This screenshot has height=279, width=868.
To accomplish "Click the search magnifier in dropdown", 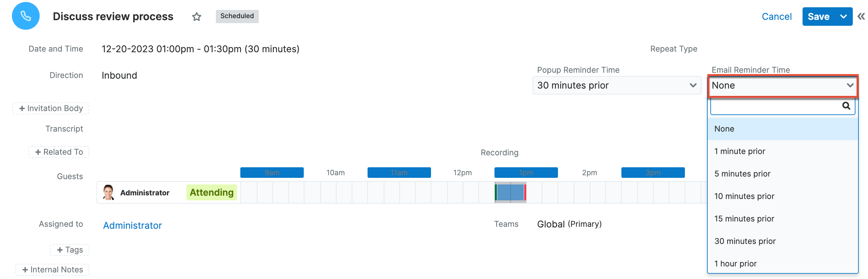I will click(x=846, y=106).
